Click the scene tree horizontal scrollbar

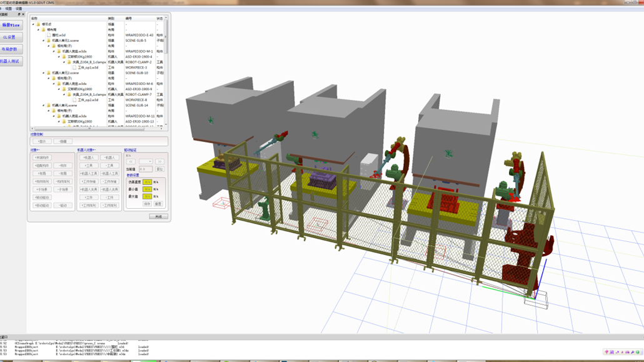[89, 129]
